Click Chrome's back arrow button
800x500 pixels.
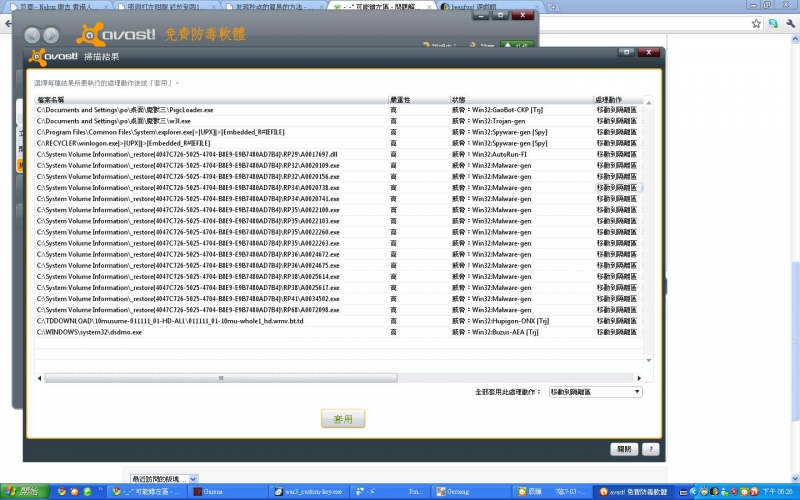click(8, 23)
